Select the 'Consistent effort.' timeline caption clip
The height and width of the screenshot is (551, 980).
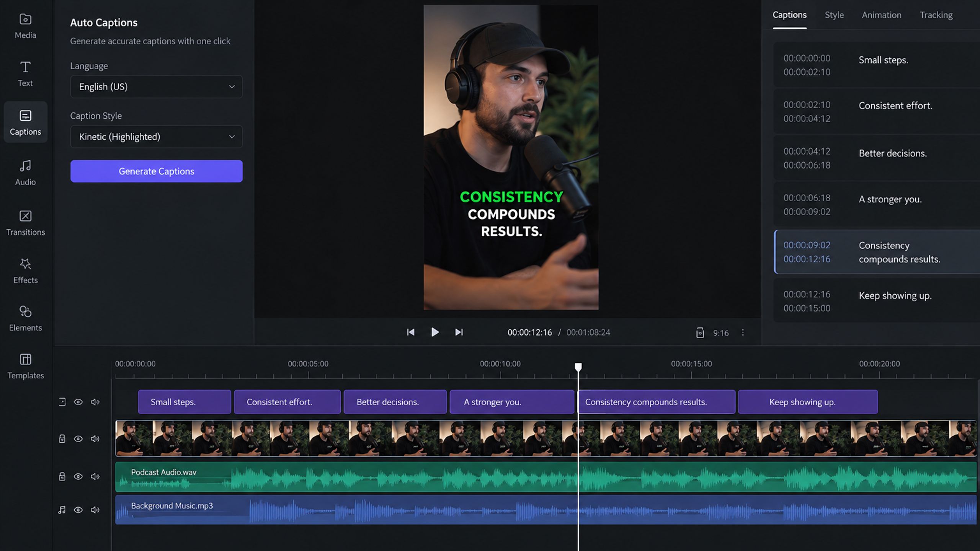pyautogui.click(x=287, y=402)
